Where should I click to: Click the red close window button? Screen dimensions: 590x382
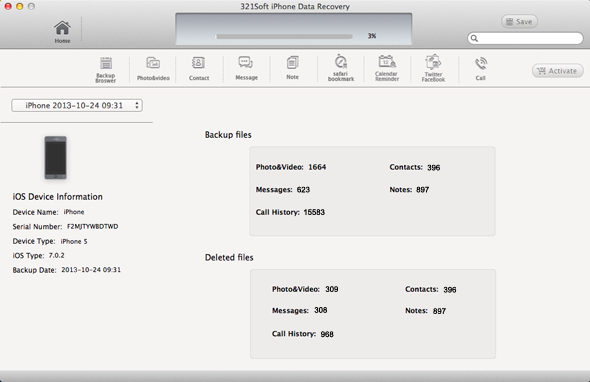click(8, 6)
